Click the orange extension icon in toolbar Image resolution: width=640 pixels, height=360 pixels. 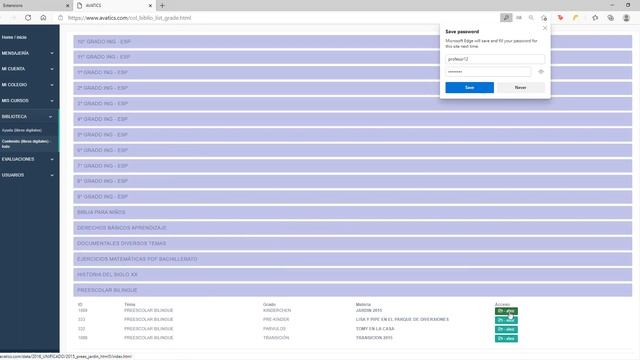(576, 18)
